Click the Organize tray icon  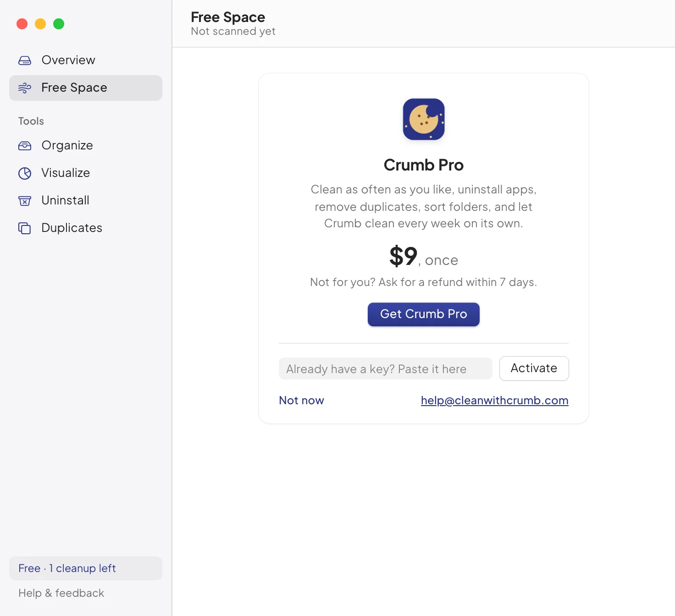coord(25,146)
